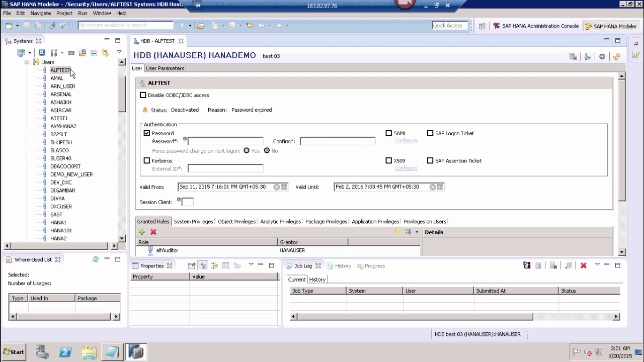
Task: Click the Open Perspective icon
Action: (482, 26)
